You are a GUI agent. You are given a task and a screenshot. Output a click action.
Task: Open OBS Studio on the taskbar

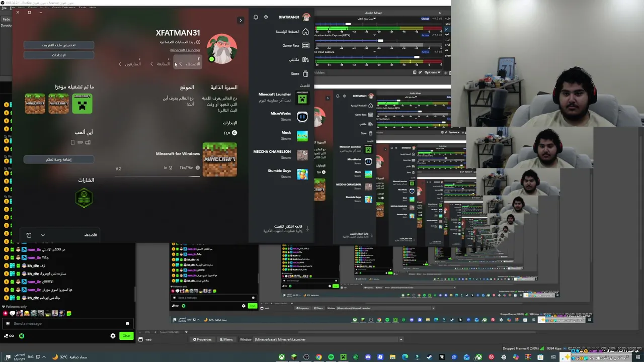tap(306, 357)
